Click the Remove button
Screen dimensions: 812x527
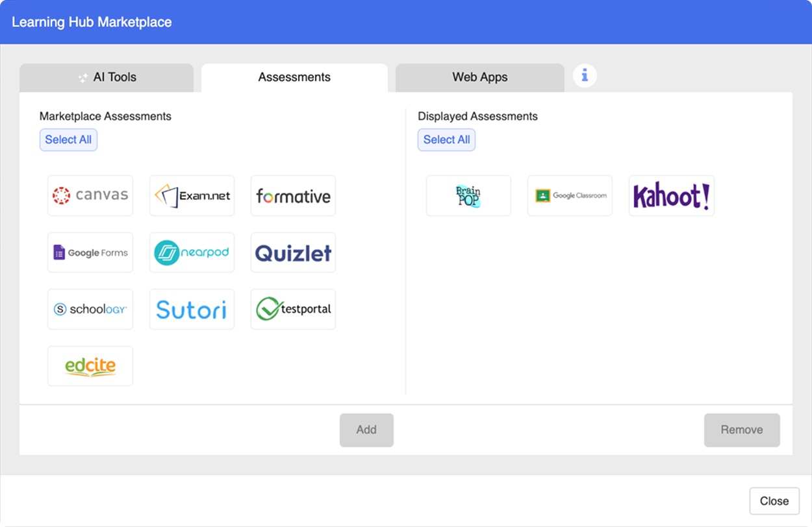742,430
